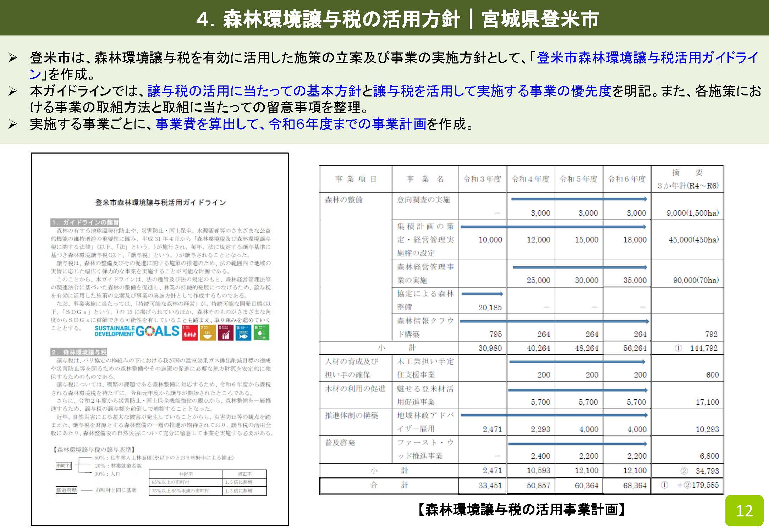
Task: Click second subtotal ② 34,793
Action: [699, 471]
